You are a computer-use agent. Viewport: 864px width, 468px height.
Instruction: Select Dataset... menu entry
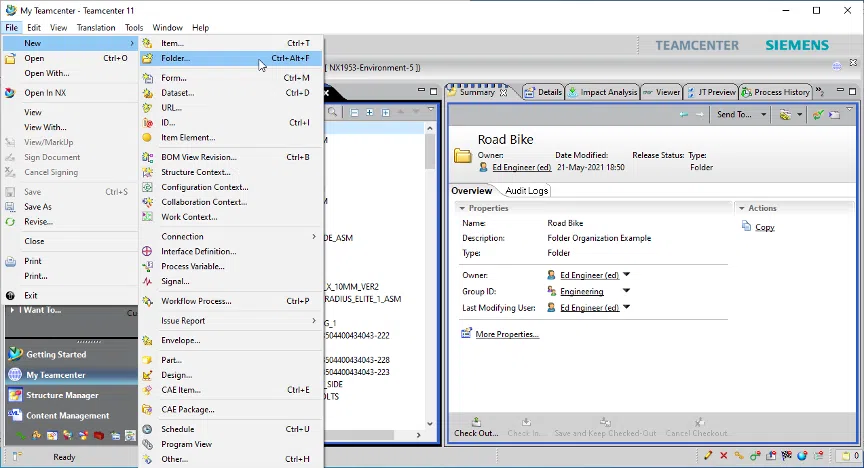(x=230, y=93)
